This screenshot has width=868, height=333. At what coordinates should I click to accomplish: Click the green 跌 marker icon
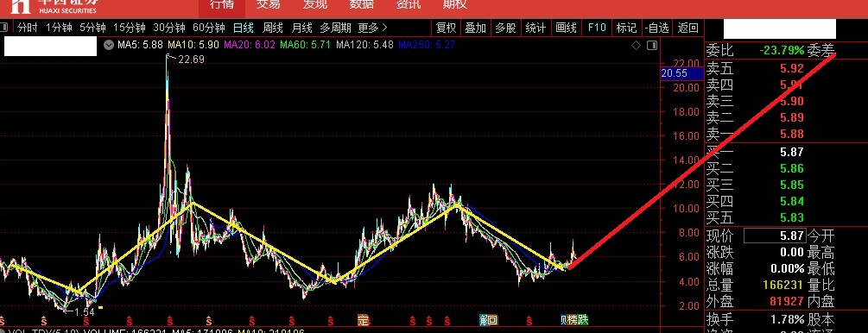coord(583,320)
